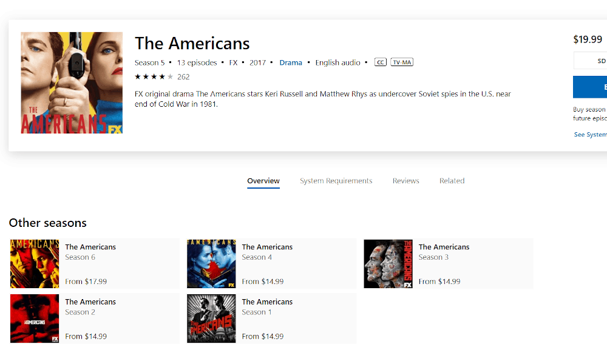Open The Americans Season 1 title link
Screen dimensions: 607x364
pyautogui.click(x=267, y=302)
